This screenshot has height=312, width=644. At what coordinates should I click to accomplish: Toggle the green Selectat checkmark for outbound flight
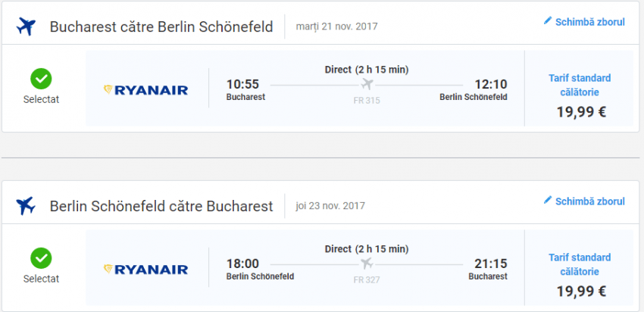click(x=41, y=79)
